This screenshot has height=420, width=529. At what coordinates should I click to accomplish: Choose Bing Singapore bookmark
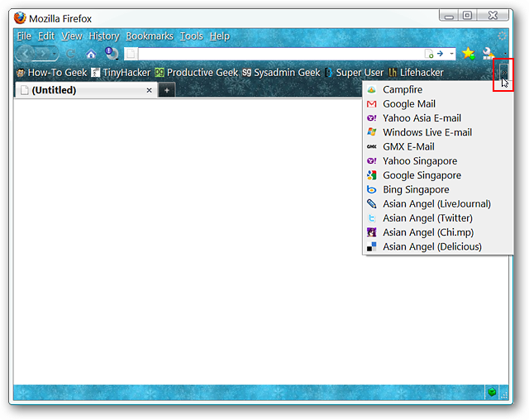pos(438,189)
